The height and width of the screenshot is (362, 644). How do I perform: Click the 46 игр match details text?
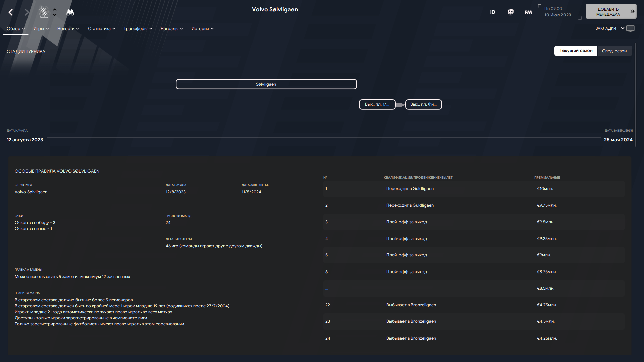coord(214,246)
